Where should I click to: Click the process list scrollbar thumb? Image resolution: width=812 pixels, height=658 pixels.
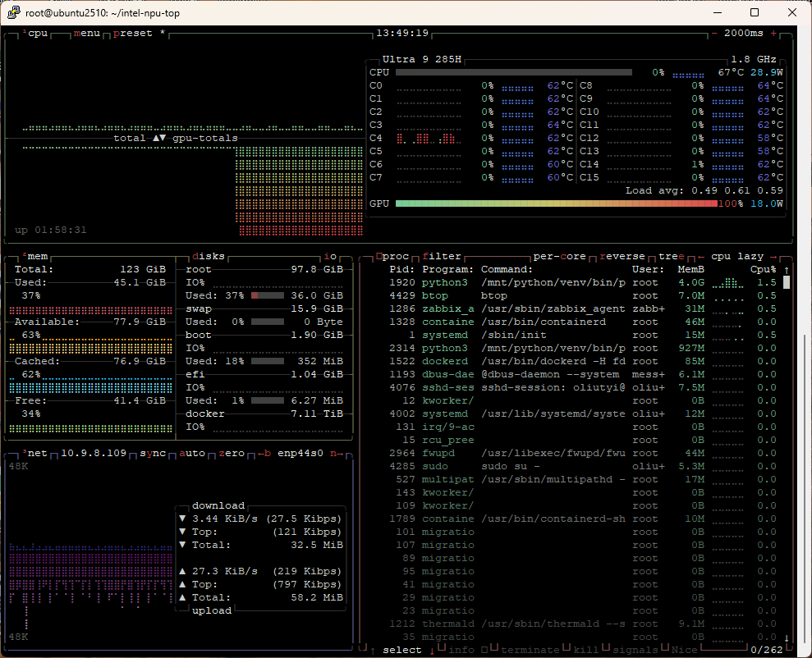coord(786,283)
